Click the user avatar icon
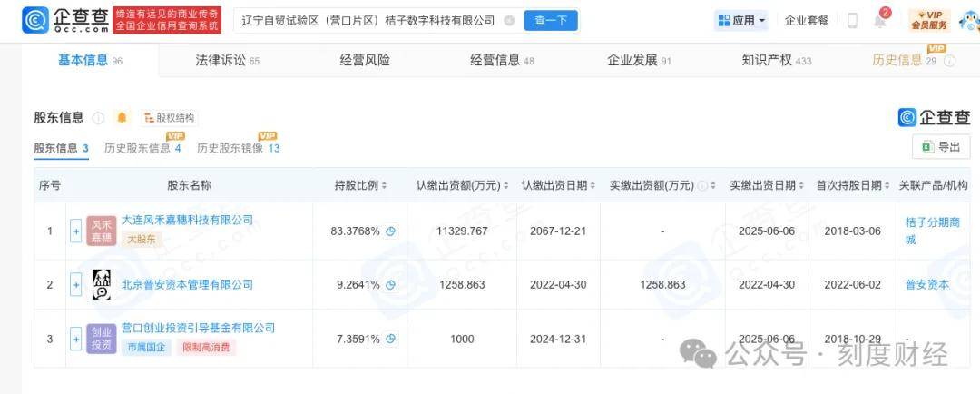 pyautogui.click(x=969, y=21)
